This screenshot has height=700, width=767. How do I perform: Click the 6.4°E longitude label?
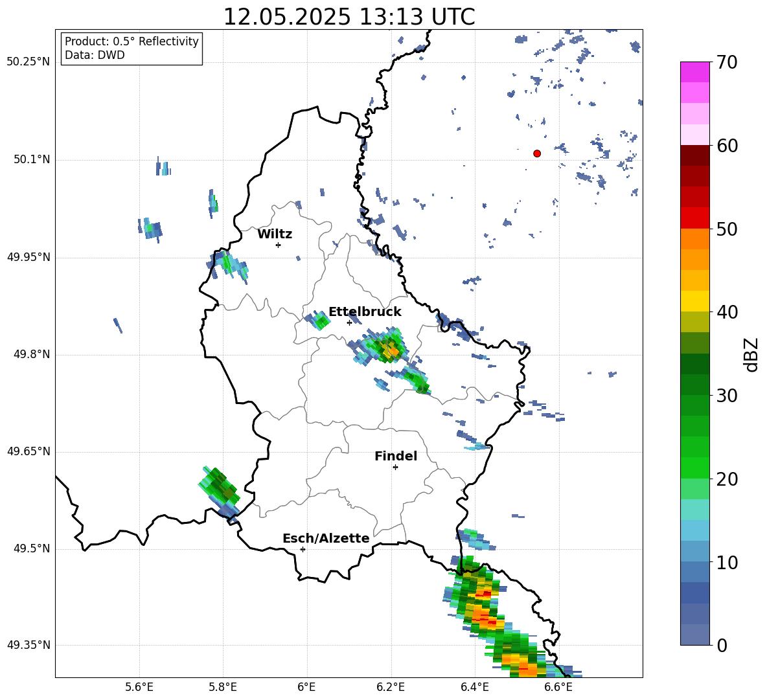click(x=474, y=687)
